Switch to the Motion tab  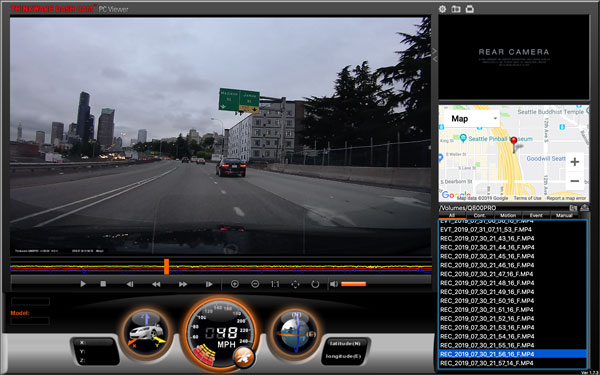pyautogui.click(x=508, y=215)
